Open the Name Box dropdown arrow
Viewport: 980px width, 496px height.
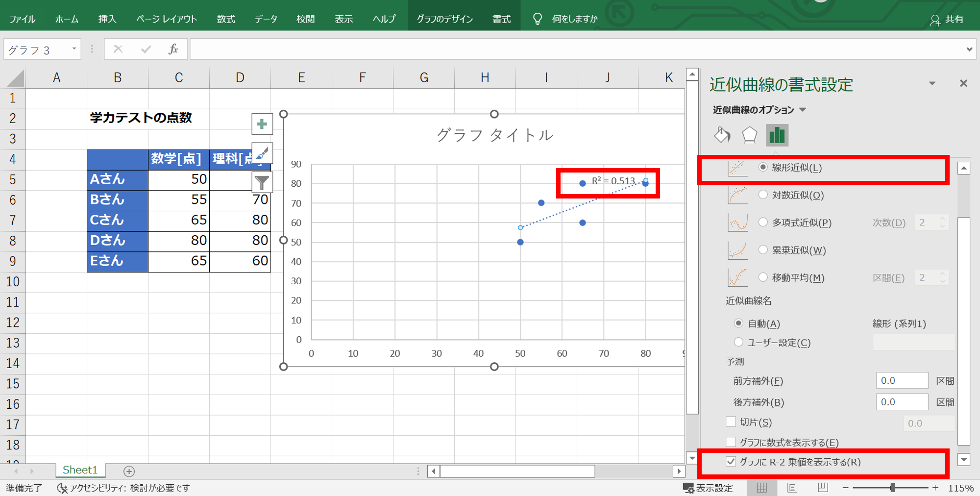click(x=74, y=49)
